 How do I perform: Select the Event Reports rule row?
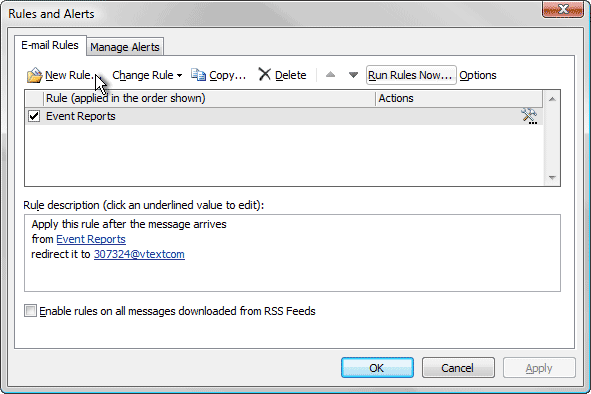[x=285, y=116]
